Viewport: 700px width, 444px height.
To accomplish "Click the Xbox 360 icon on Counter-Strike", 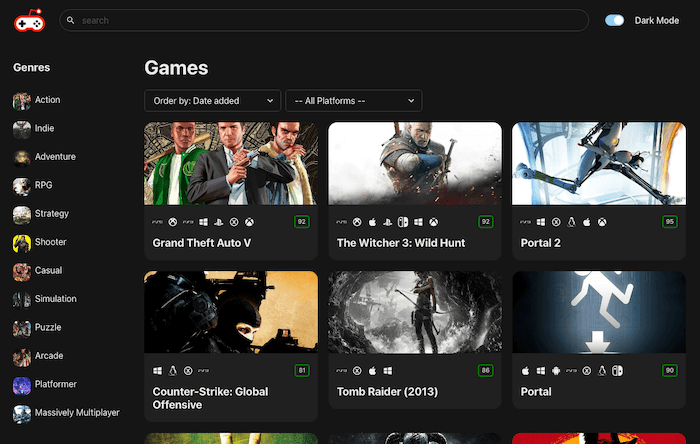I will point(188,370).
